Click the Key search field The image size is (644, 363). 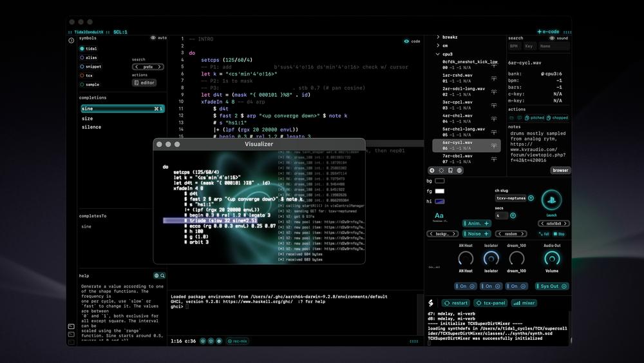tap(529, 46)
